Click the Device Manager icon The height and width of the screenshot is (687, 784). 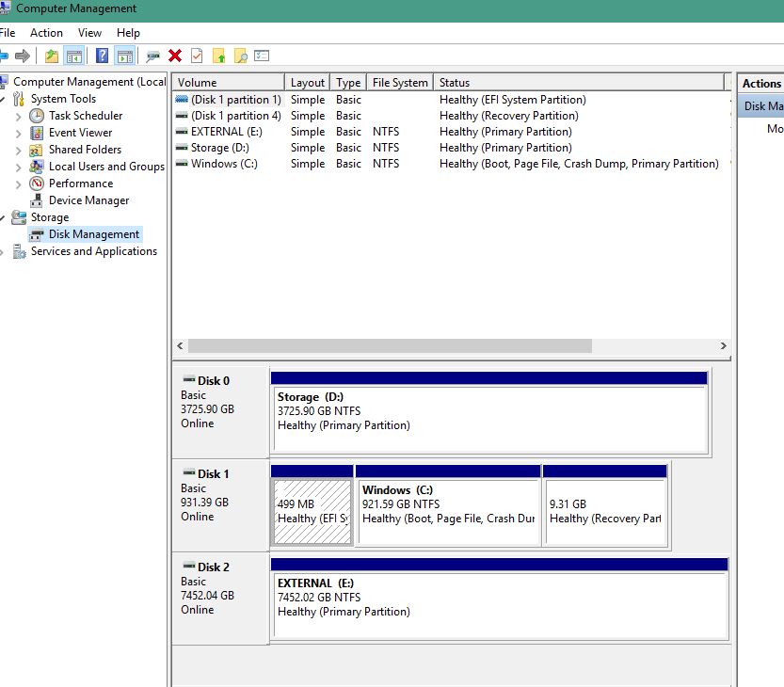(x=36, y=200)
